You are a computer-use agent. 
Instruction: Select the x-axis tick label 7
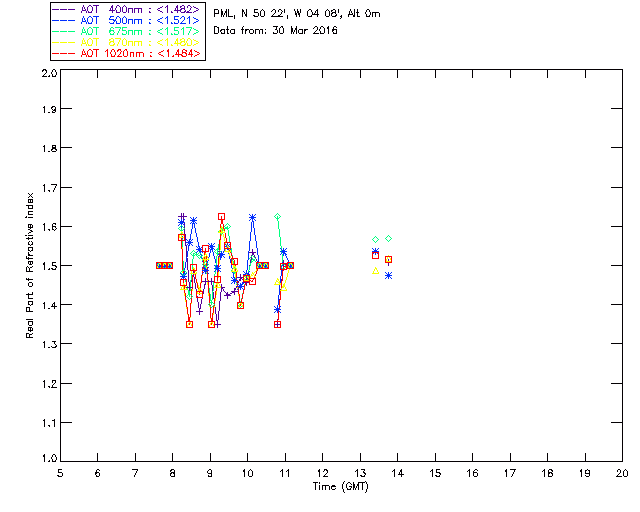(135, 474)
